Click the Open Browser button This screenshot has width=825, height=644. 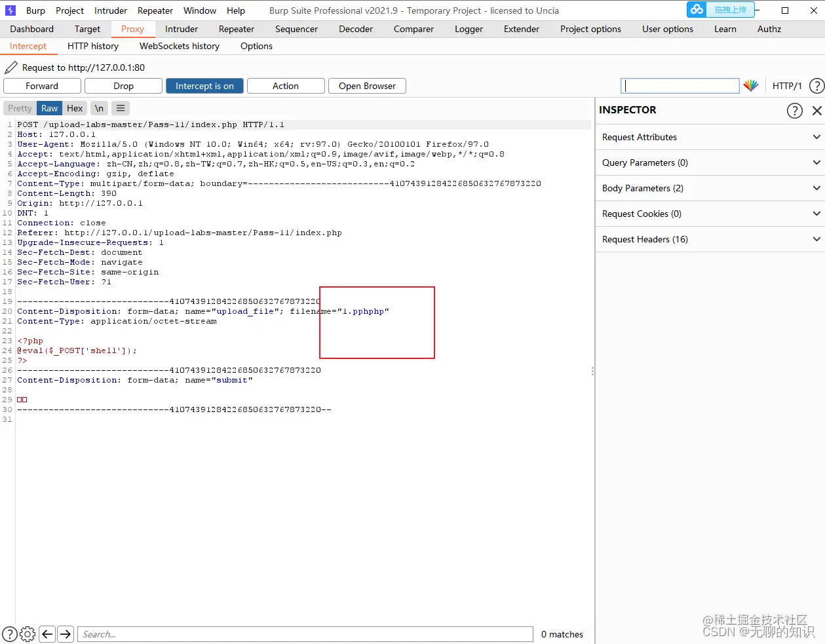pos(367,86)
